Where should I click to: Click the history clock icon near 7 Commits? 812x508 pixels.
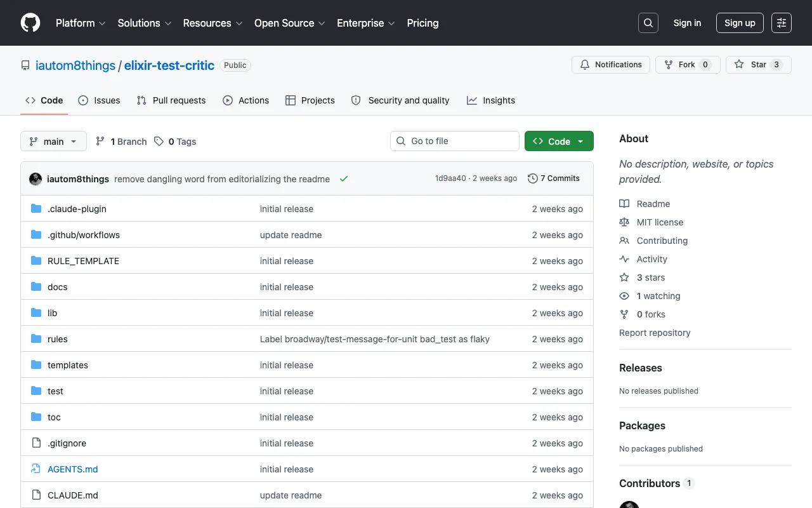533,178
